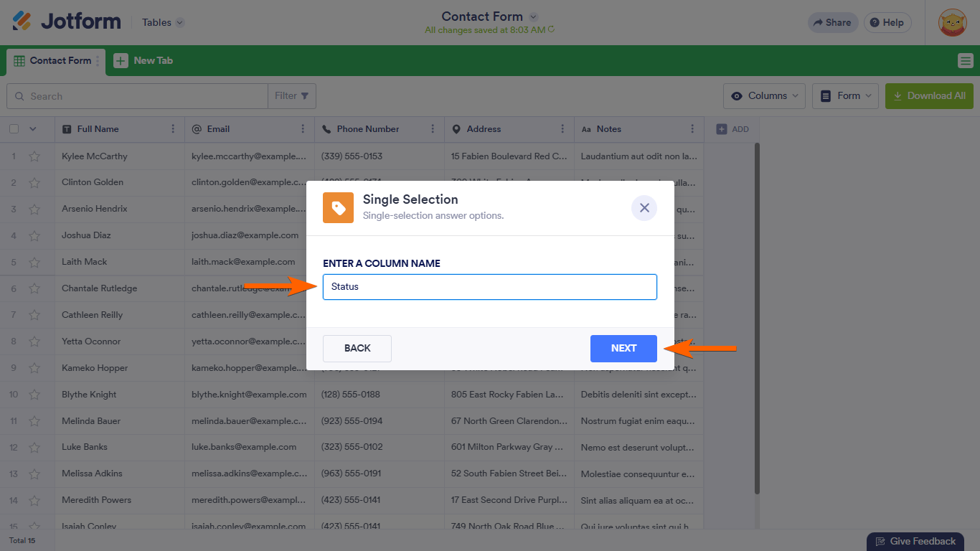Open the Notes column options menu
The width and height of the screenshot is (980, 551).
692,129
